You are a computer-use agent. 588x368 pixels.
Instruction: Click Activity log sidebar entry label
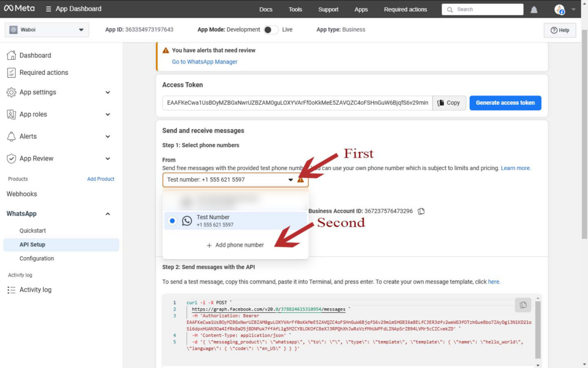pos(35,290)
